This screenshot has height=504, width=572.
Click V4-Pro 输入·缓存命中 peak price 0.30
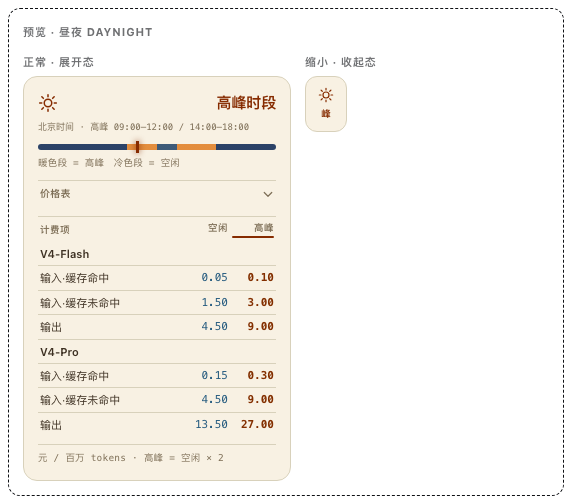[x=260, y=375]
